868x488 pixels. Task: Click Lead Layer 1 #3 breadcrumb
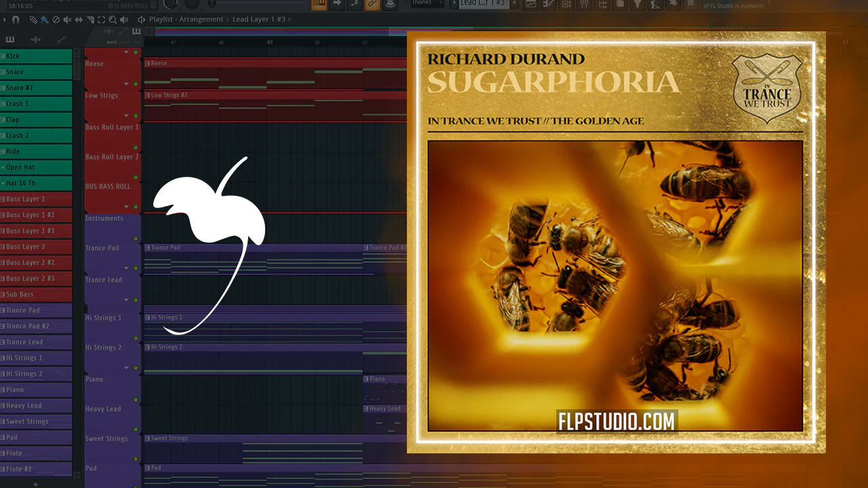pos(259,20)
